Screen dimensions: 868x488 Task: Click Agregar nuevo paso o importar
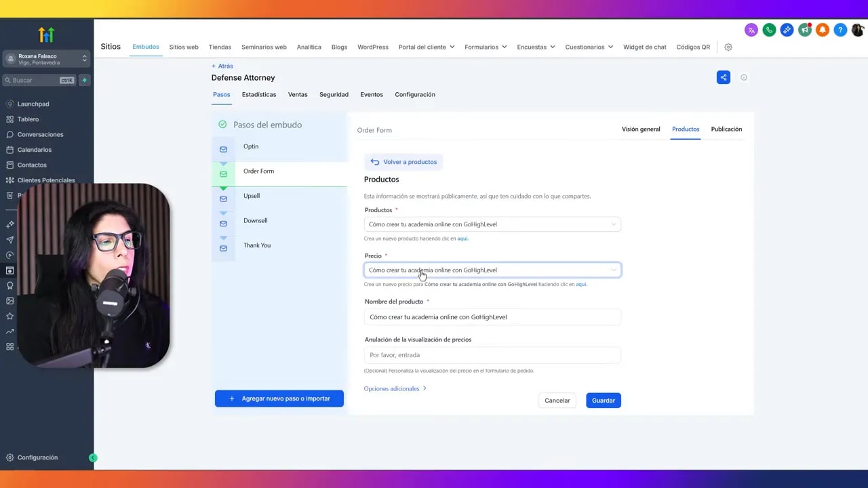point(279,399)
